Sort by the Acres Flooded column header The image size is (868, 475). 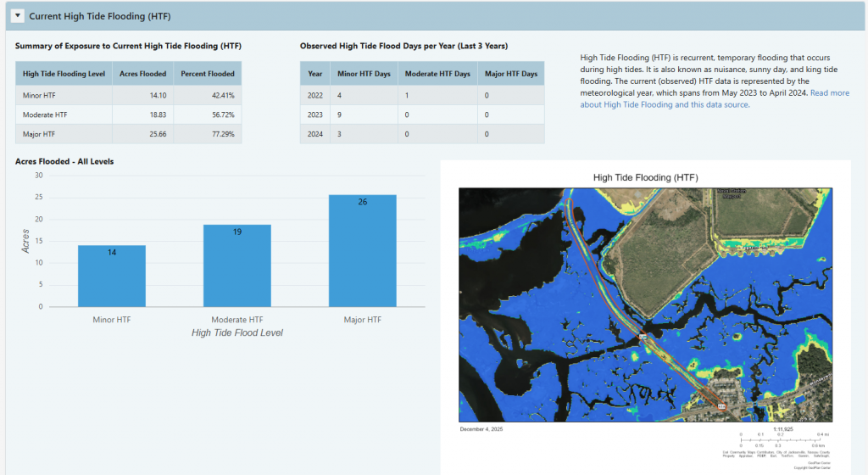(143, 74)
